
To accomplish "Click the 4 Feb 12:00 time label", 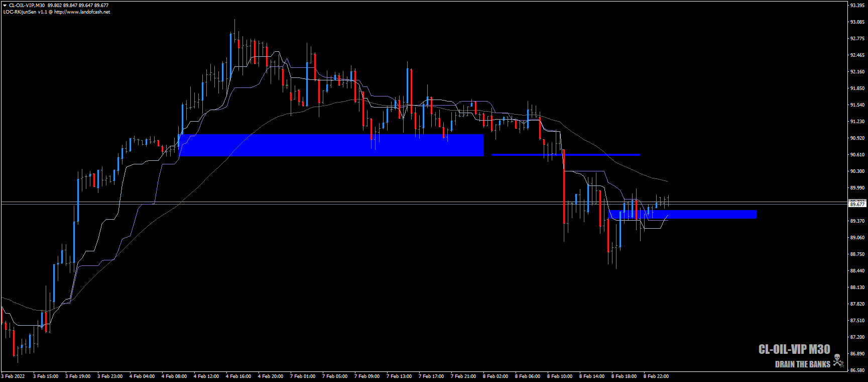I will 206,376.
